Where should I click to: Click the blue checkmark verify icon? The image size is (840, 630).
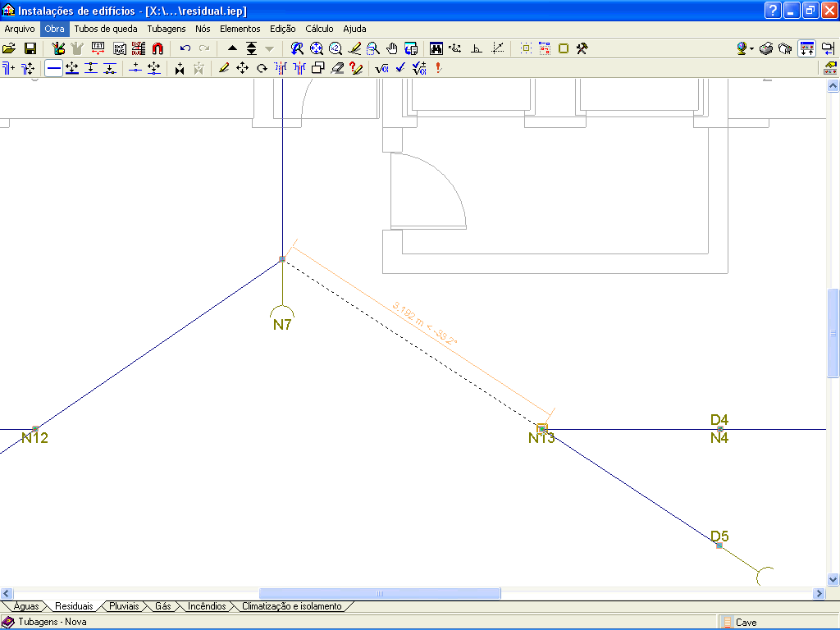pyautogui.click(x=400, y=68)
